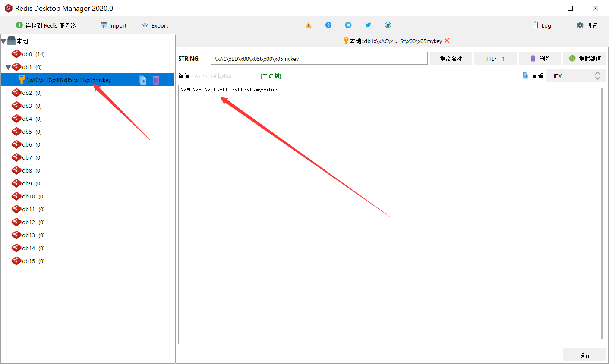This screenshot has width=609, height=364.
Task: Close the mykey tab with red X
Action: click(447, 41)
